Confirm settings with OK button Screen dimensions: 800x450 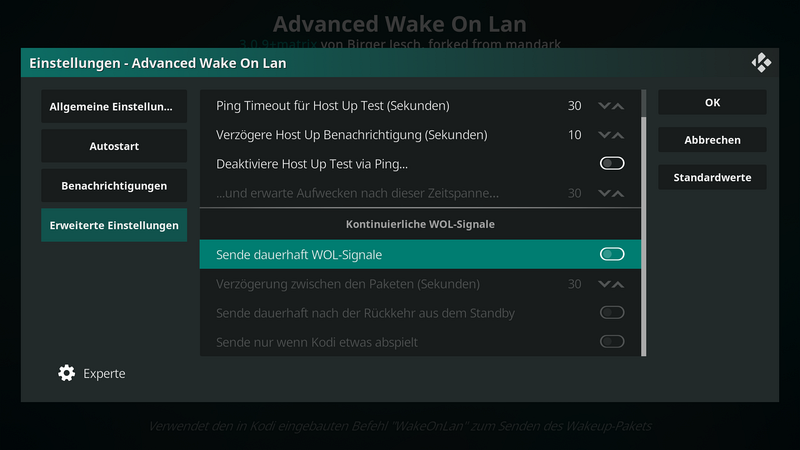(712, 103)
